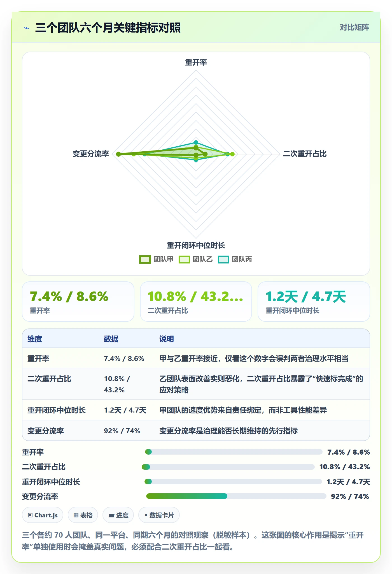
Task: Click the 1.2天 / 4.7天 table cell
Action: point(125,410)
